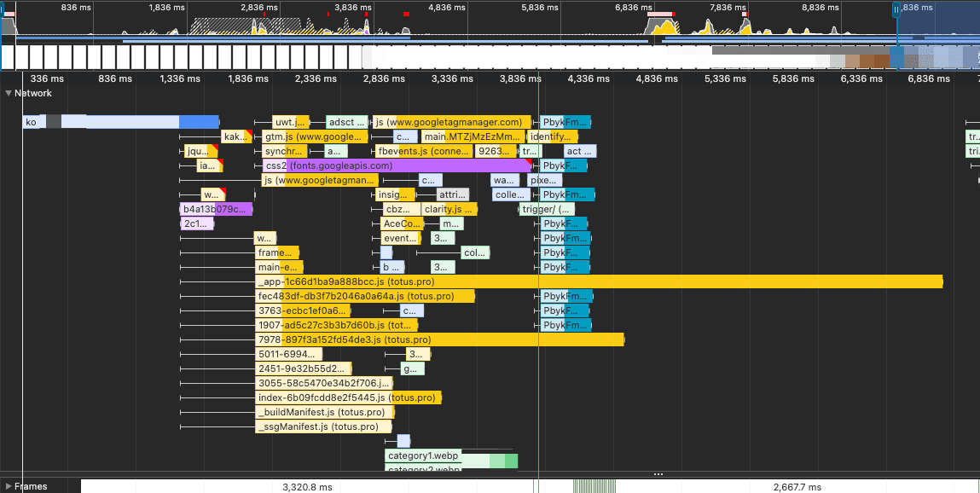Image resolution: width=980 pixels, height=493 pixels.
Task: Click the 'ko' main document request
Action: [32, 122]
